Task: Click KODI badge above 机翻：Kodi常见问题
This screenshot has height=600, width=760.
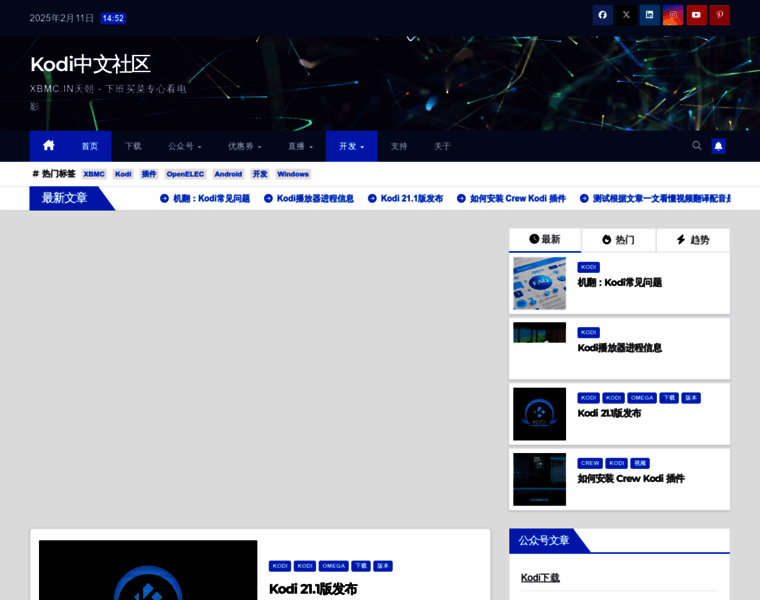Action: pyautogui.click(x=588, y=267)
